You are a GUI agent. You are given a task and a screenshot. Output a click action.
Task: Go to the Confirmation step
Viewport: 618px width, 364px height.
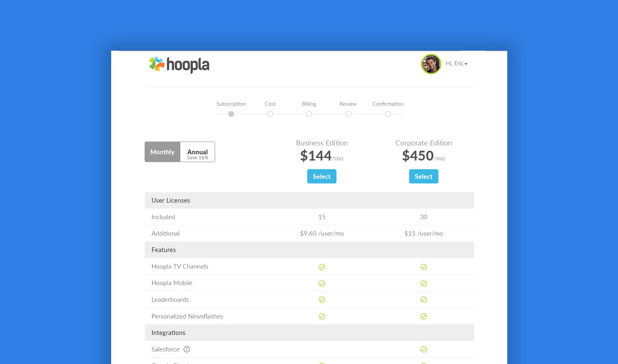pyautogui.click(x=387, y=114)
